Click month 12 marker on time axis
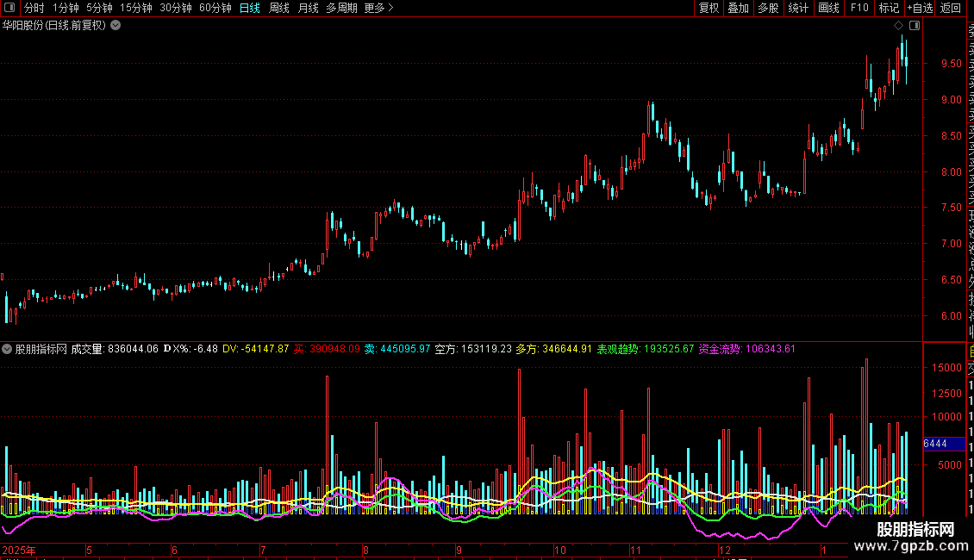974x560 pixels. pos(725,550)
